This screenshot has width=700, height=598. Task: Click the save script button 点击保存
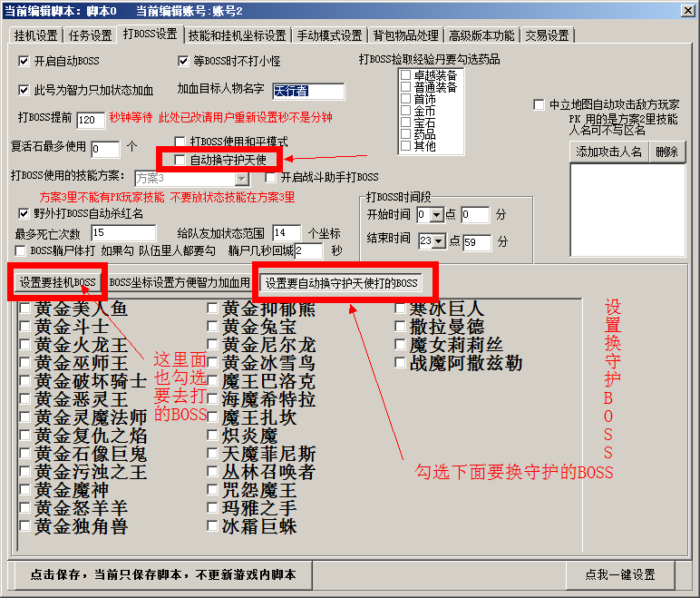[163, 574]
